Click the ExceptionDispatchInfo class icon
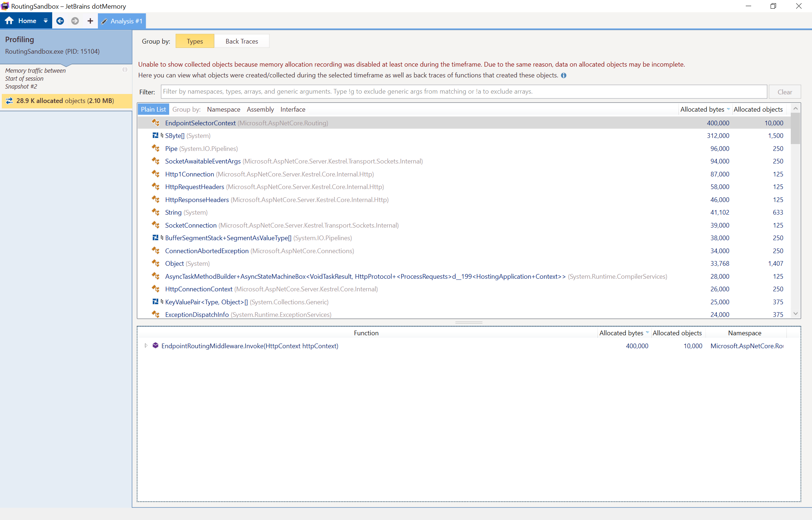This screenshot has height=520, width=812. [155, 314]
